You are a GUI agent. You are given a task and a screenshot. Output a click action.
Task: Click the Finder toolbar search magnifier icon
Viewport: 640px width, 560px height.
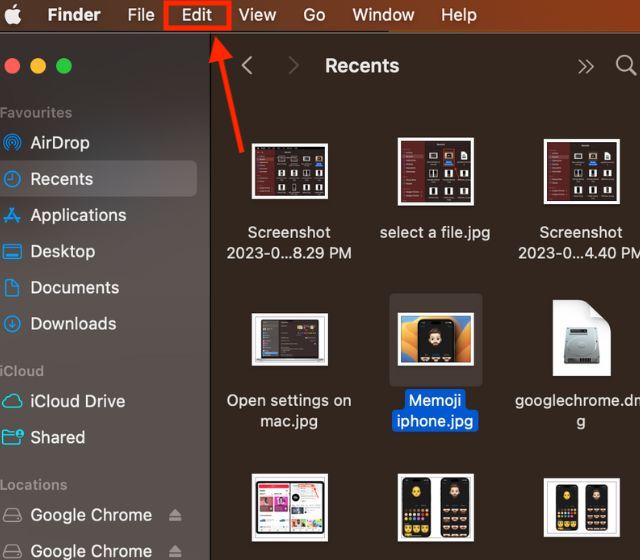click(626, 66)
